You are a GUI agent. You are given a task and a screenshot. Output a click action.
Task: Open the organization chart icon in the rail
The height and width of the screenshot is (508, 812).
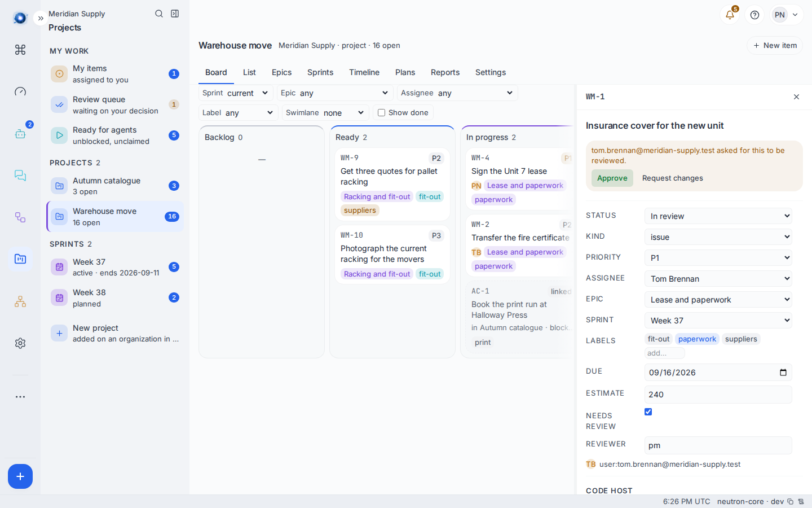click(x=20, y=301)
